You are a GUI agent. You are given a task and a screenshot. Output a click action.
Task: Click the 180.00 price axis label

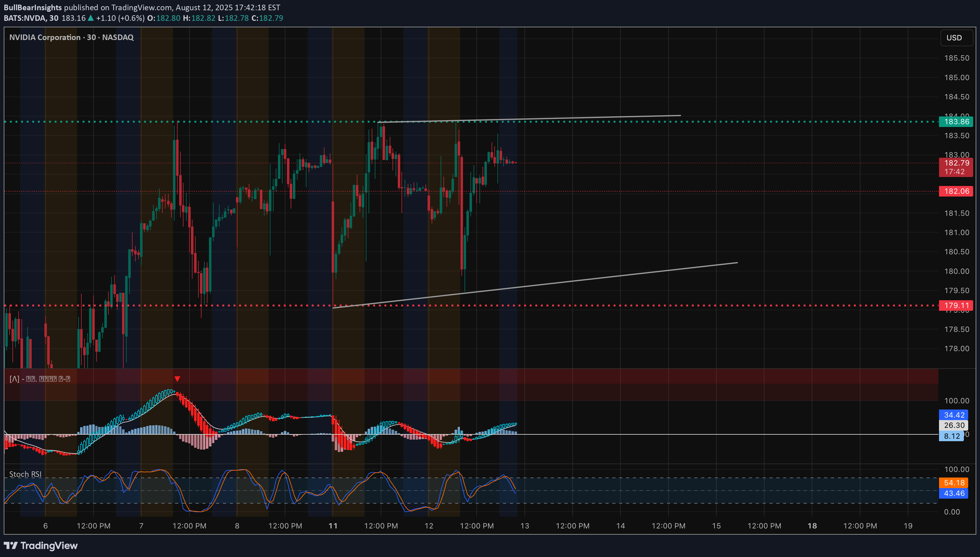[957, 271]
